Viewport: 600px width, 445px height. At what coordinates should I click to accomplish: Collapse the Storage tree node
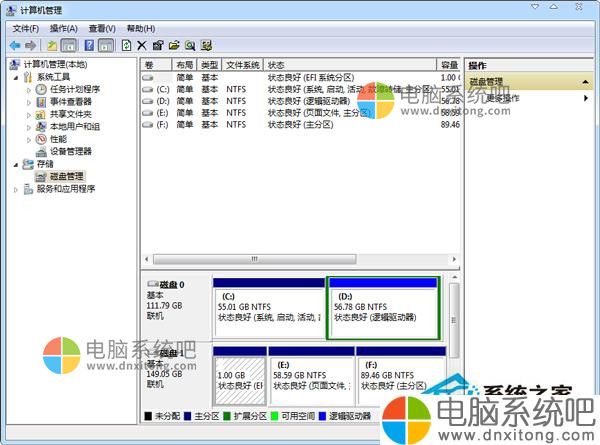tap(16, 165)
